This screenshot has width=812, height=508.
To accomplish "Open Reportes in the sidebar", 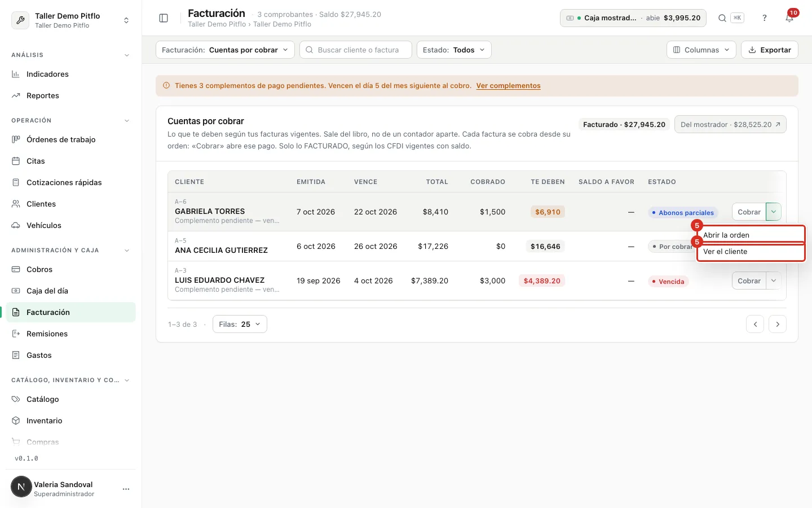I will [x=70, y=95].
